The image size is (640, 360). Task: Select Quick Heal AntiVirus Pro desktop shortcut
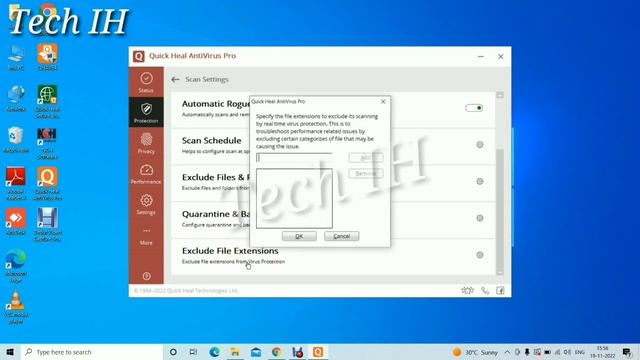coord(48,184)
